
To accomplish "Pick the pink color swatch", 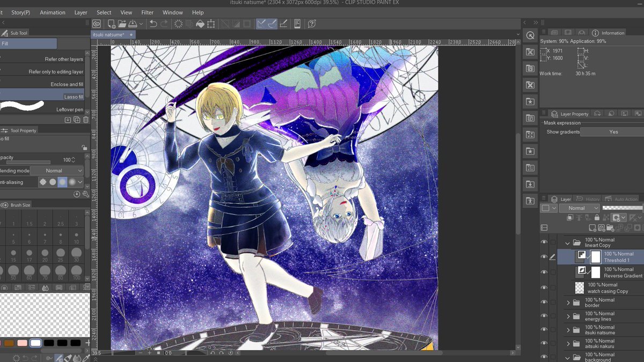I will click(22, 343).
